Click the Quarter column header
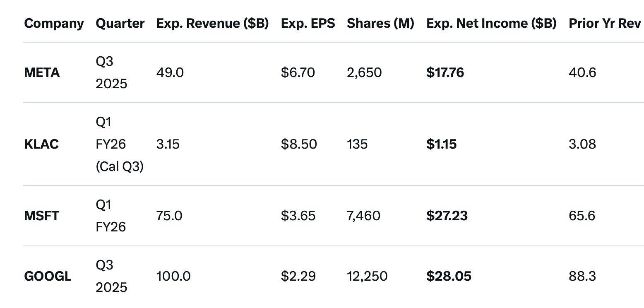The image size is (644, 308). coord(120,24)
